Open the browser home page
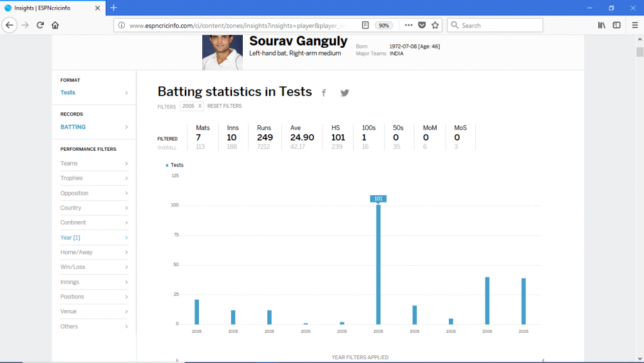This screenshot has height=363, width=644. 55,25
